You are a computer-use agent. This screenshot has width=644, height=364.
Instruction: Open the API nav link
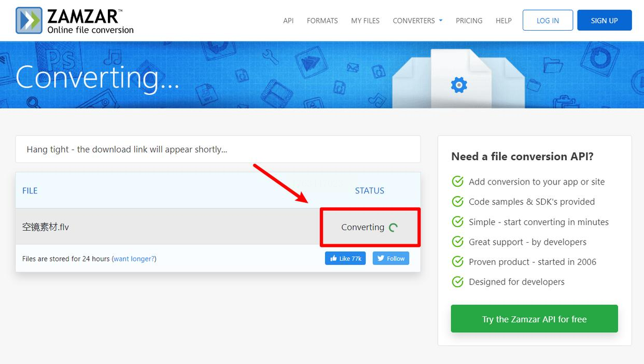288,21
